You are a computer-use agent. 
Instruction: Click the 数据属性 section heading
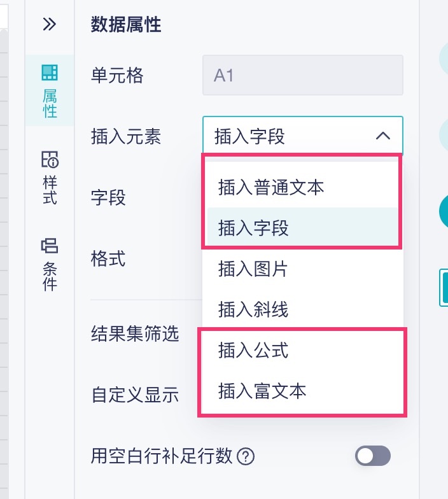[x=126, y=25]
